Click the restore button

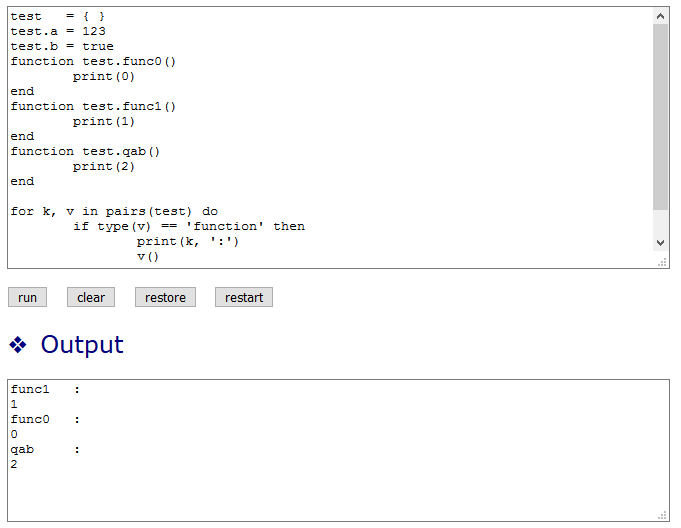coord(165,297)
